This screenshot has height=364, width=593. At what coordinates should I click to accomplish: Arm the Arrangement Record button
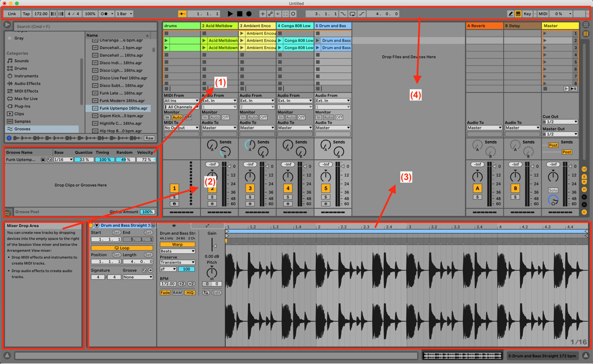point(249,14)
